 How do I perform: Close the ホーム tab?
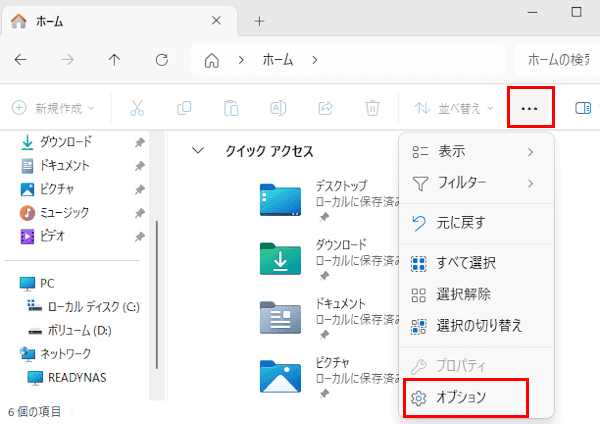tap(216, 21)
